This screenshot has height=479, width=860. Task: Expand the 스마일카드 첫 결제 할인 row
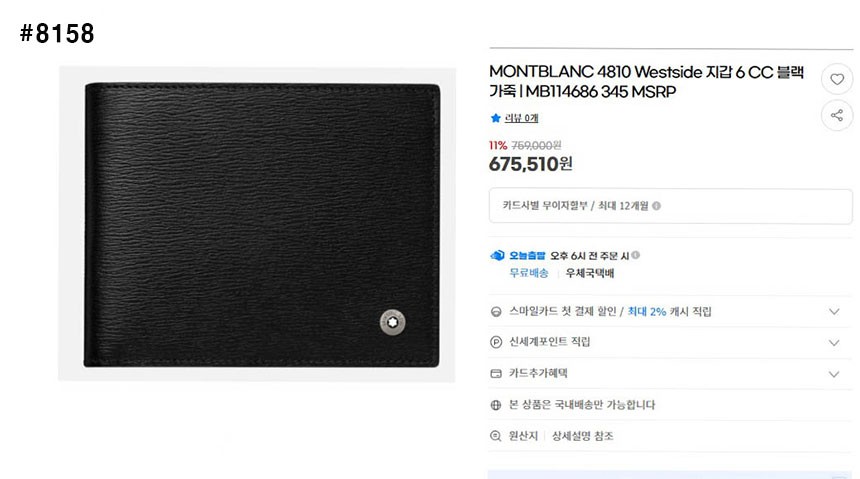point(670,312)
